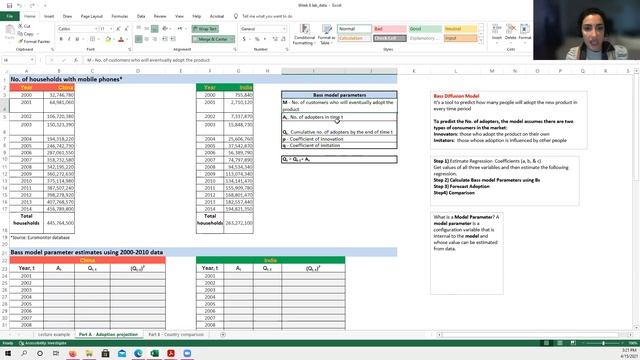The image size is (640, 360).
Task: Add a new sheet
Action: click(x=223, y=335)
